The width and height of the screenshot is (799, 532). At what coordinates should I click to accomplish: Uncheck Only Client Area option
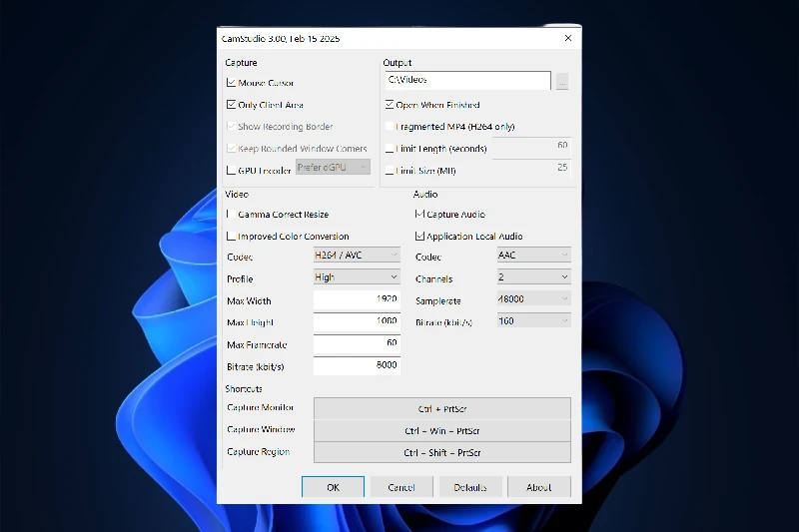[231, 105]
